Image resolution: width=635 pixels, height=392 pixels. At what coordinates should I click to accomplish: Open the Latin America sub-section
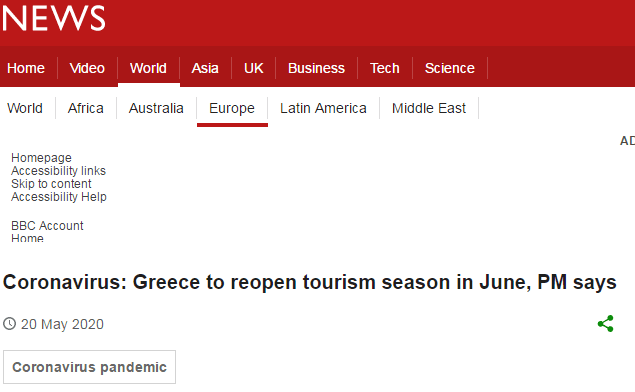pos(323,108)
